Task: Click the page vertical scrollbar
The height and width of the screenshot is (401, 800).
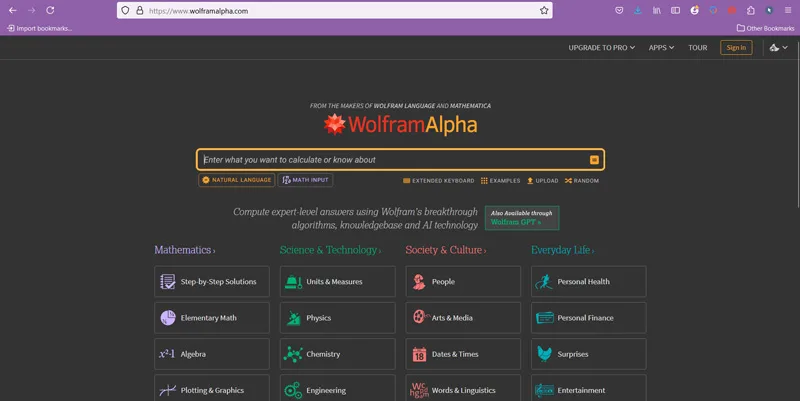Action: (797, 122)
